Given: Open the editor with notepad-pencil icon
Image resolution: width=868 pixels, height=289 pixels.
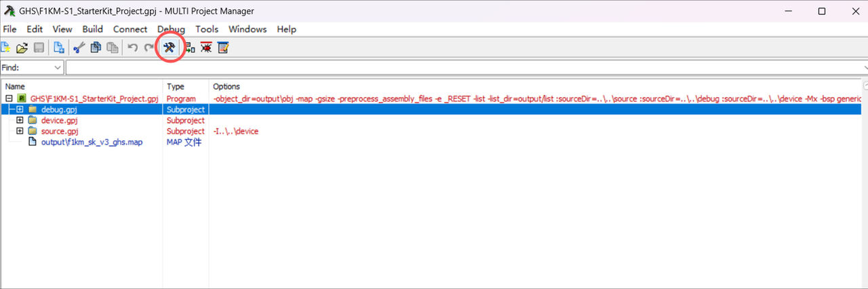Looking at the screenshot, I should 223,47.
